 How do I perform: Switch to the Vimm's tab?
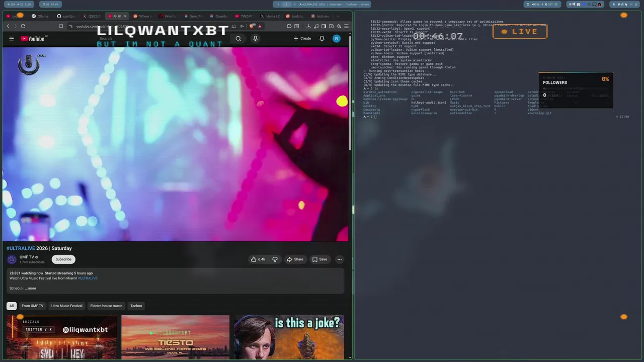pyautogui.click(x=168, y=16)
